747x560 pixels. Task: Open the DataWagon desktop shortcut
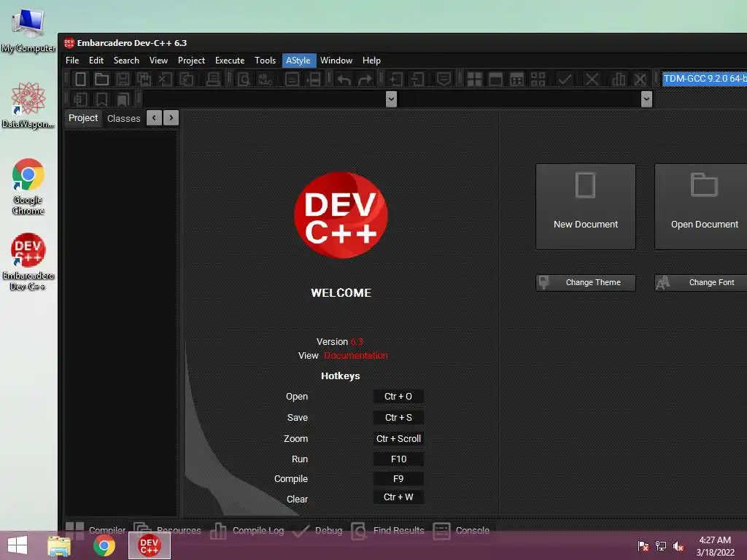28,105
